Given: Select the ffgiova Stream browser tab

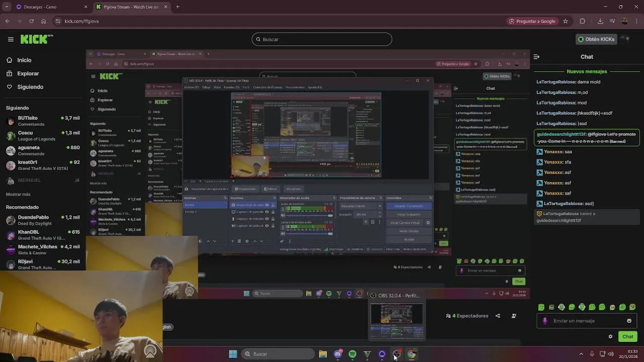Looking at the screenshot, I should click(131, 7).
